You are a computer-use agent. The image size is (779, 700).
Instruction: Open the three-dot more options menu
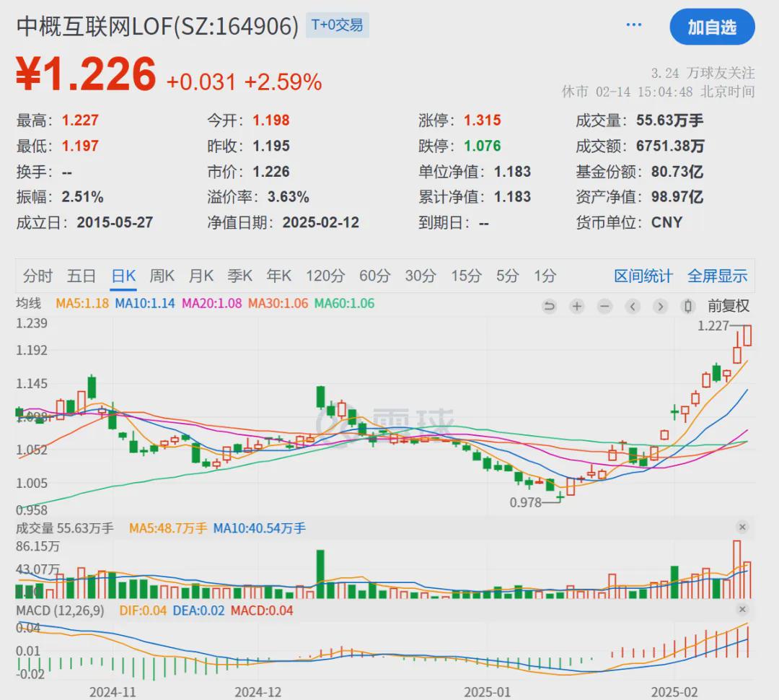click(x=633, y=25)
